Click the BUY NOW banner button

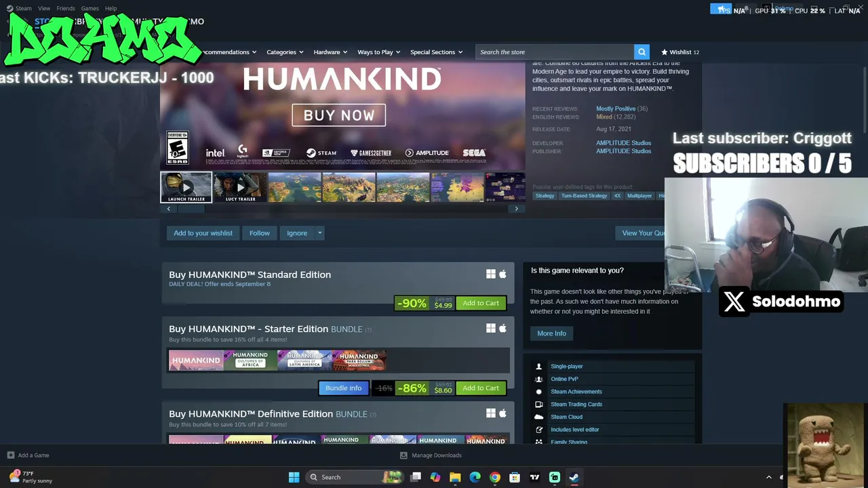coord(339,115)
